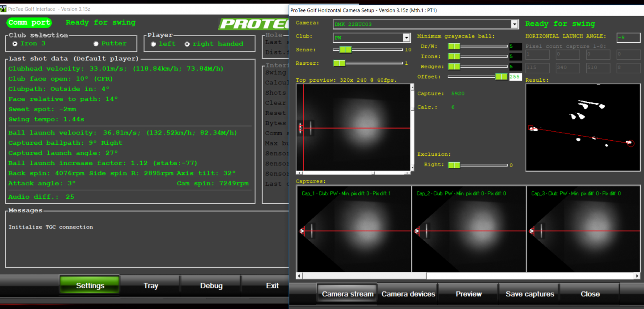Viewport: 644px width, 309px height.
Task: Click the Captured launch angle 27° line
Action: pyautogui.click(x=63, y=153)
